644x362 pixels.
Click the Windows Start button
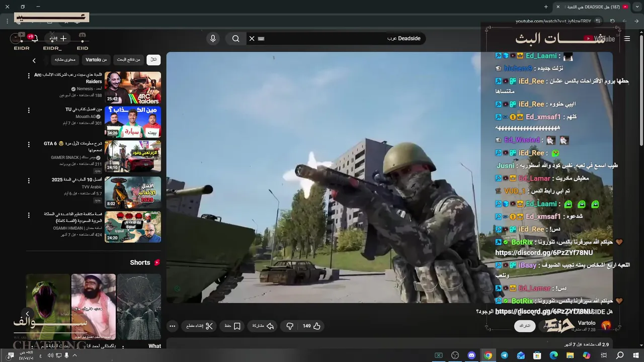click(x=636, y=355)
